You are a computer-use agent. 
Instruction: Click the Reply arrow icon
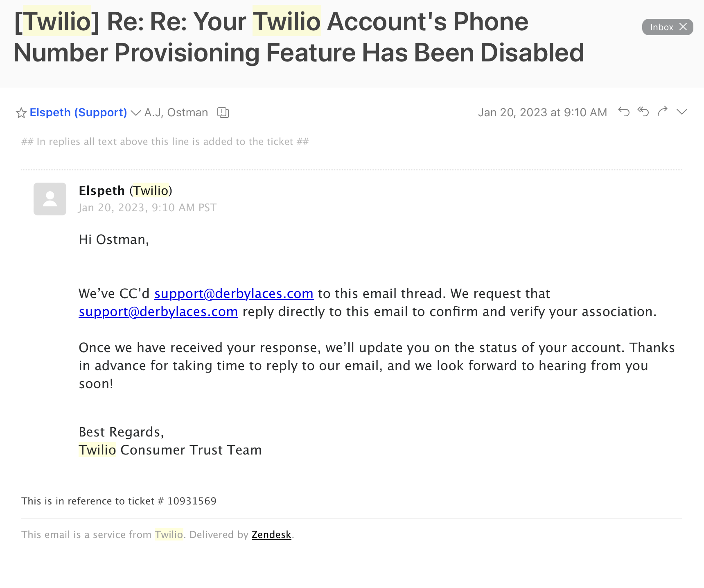tap(624, 111)
